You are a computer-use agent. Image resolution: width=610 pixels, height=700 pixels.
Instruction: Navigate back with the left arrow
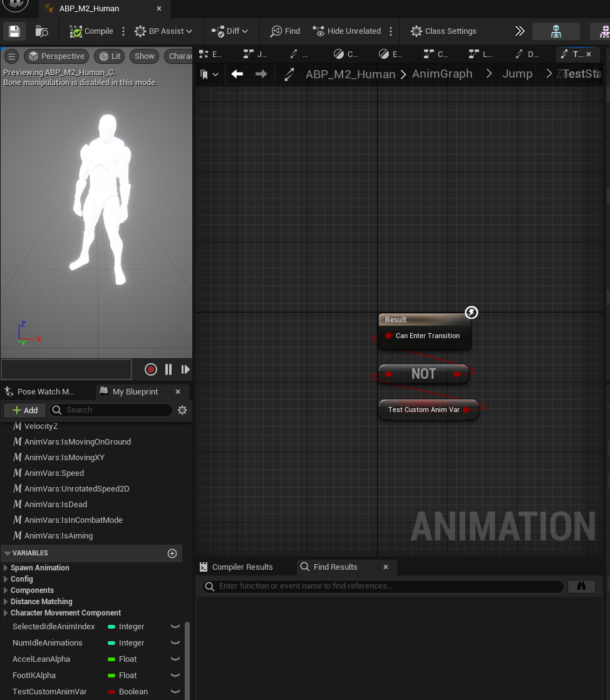pos(237,74)
